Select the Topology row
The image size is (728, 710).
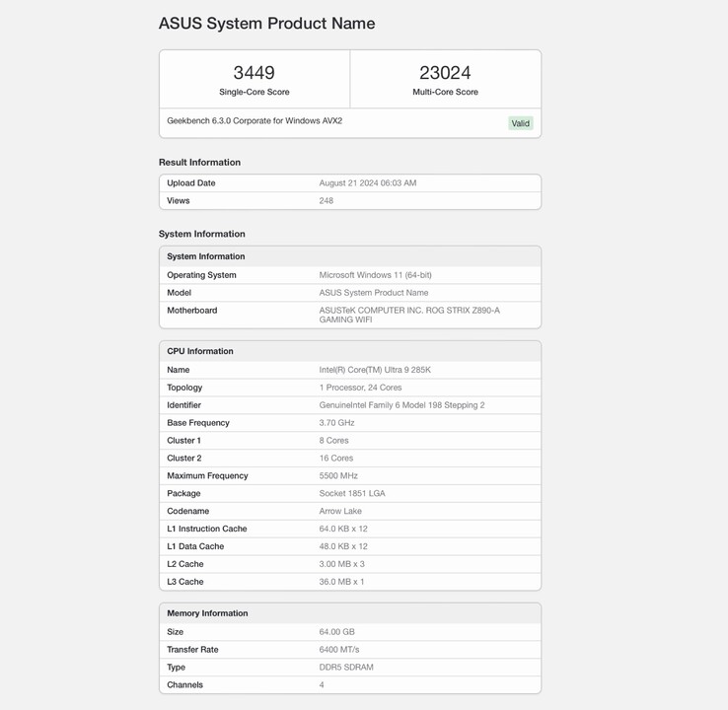pos(349,388)
